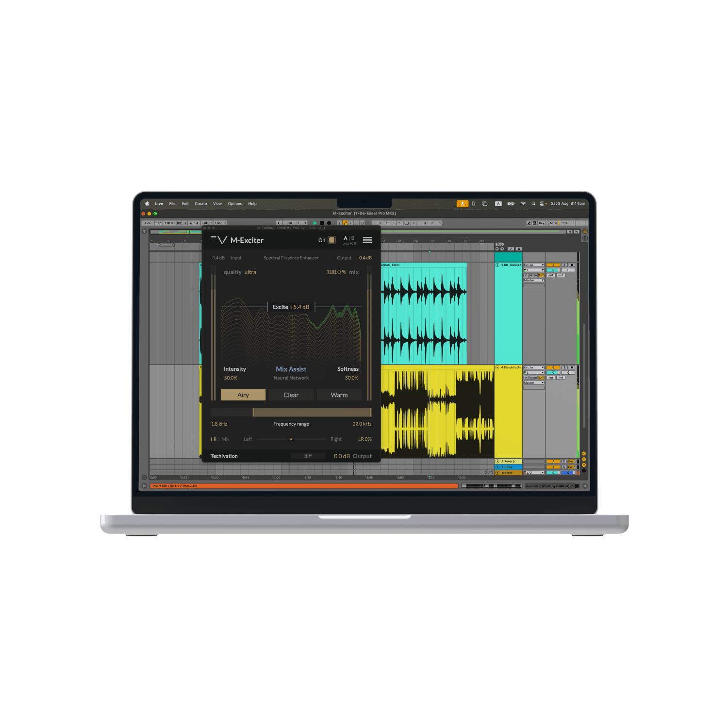This screenshot has width=728, height=728.
Task: Click the Arrangement Record circle button
Action: tap(329, 223)
